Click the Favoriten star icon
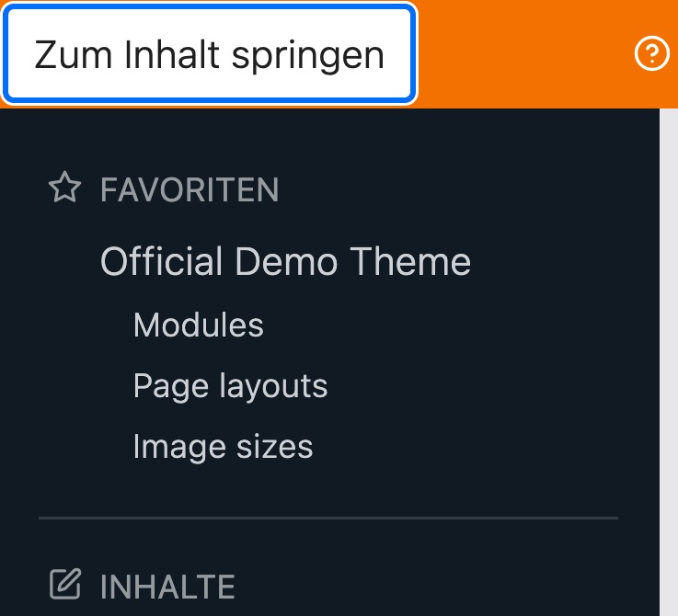Viewport: 678px width, 616px height. click(x=64, y=189)
